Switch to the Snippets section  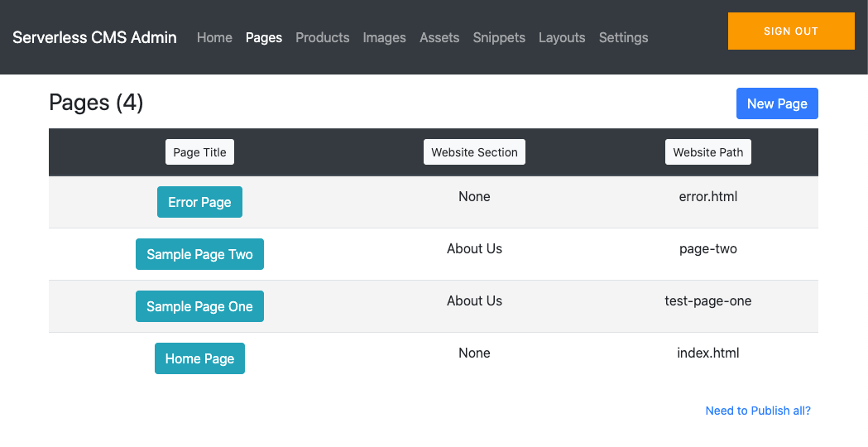coord(499,37)
